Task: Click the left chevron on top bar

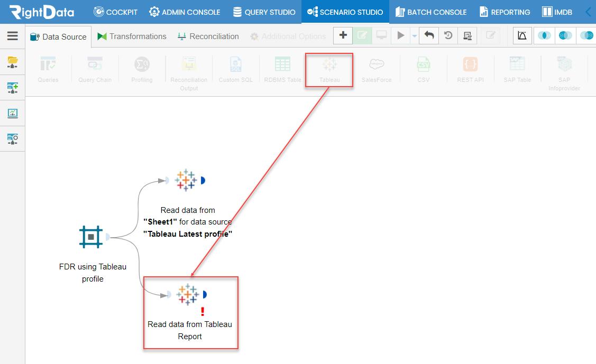Action: (589, 12)
